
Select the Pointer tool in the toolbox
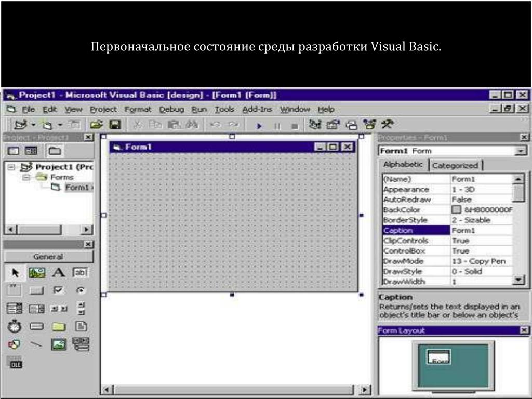pyautogui.click(x=15, y=272)
